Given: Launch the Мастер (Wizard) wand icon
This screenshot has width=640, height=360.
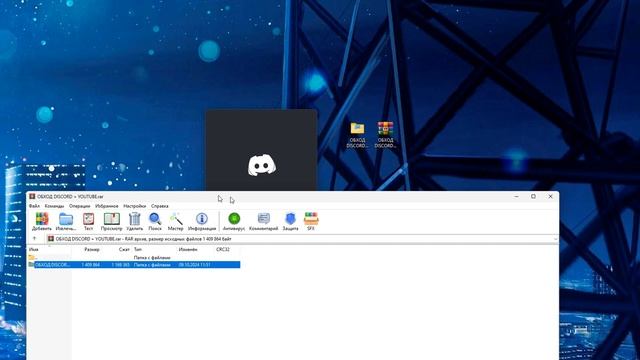Looking at the screenshot, I should (176, 222).
